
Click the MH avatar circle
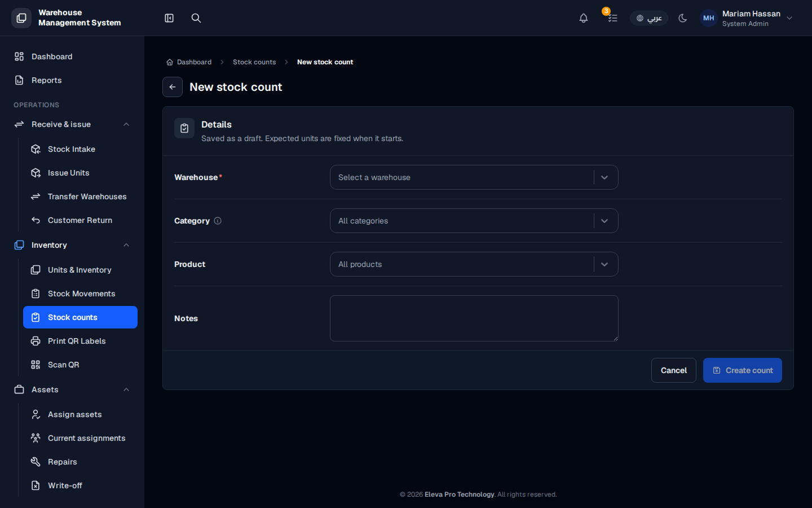click(x=709, y=18)
